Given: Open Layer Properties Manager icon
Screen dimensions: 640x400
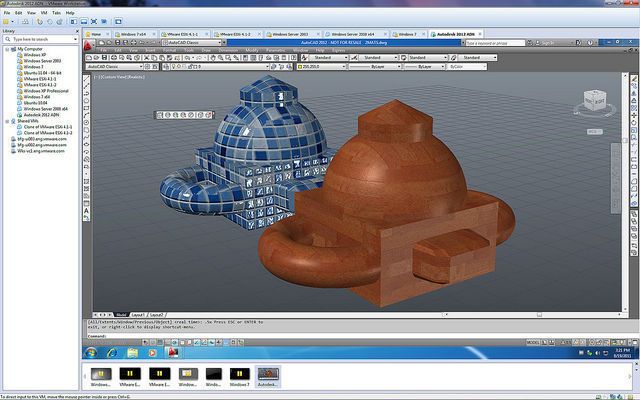Looking at the screenshot, I should (x=166, y=67).
